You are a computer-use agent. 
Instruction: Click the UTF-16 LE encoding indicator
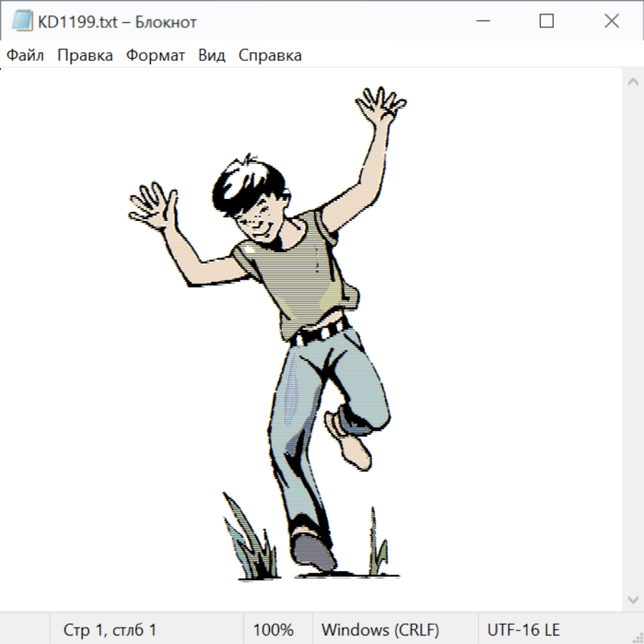(523, 630)
